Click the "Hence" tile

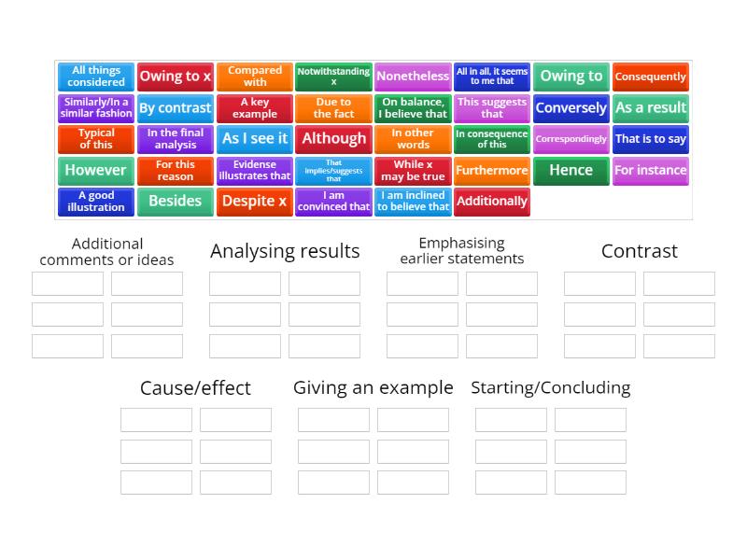coord(571,170)
